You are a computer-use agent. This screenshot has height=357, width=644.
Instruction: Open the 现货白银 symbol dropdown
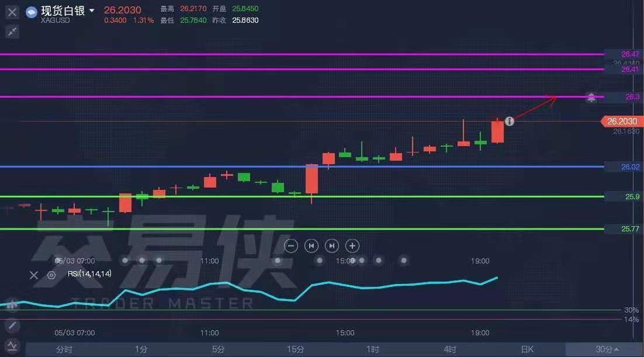point(92,11)
